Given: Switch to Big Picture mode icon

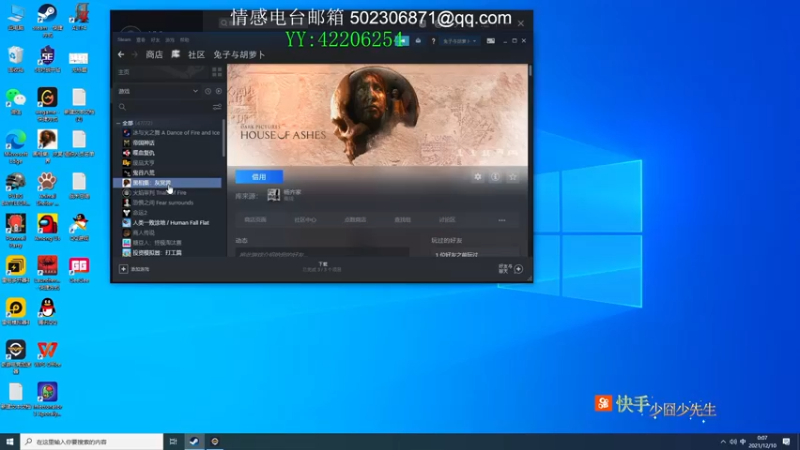Looking at the screenshot, I should (x=491, y=41).
